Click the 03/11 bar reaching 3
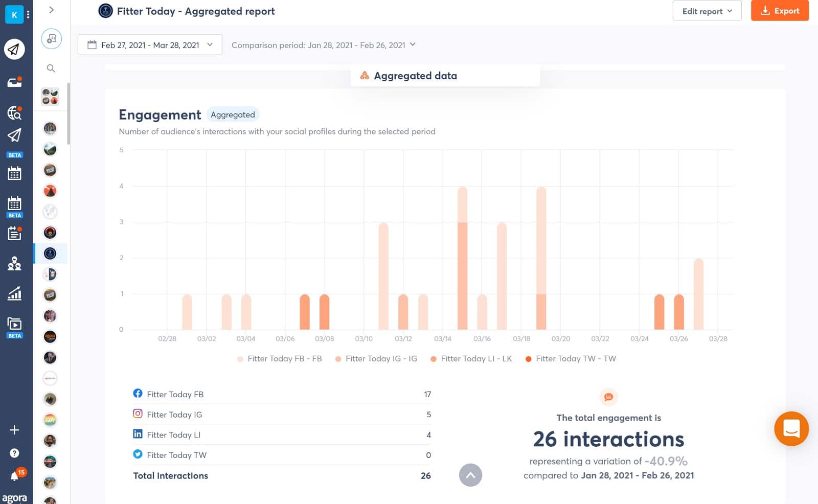This screenshot has height=504, width=818. [x=383, y=276]
